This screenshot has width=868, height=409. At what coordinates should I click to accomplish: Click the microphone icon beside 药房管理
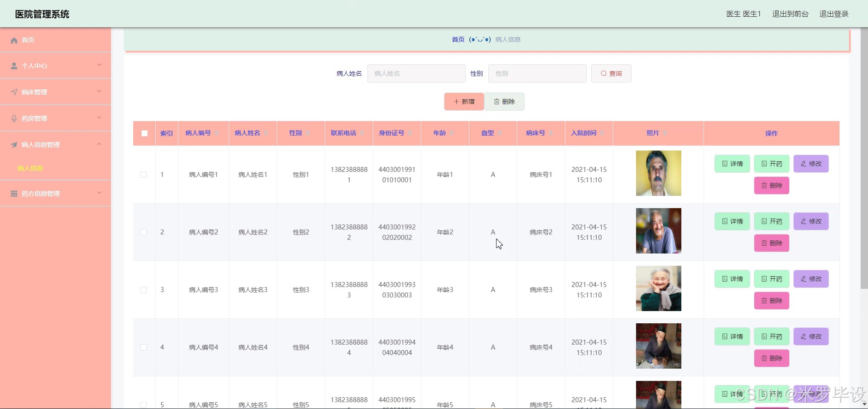(14, 118)
